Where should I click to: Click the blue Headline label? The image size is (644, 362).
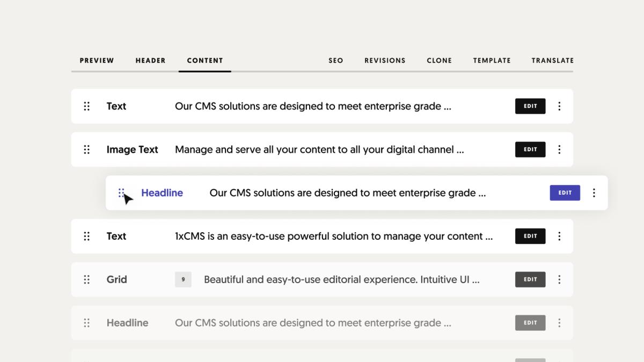point(162,193)
